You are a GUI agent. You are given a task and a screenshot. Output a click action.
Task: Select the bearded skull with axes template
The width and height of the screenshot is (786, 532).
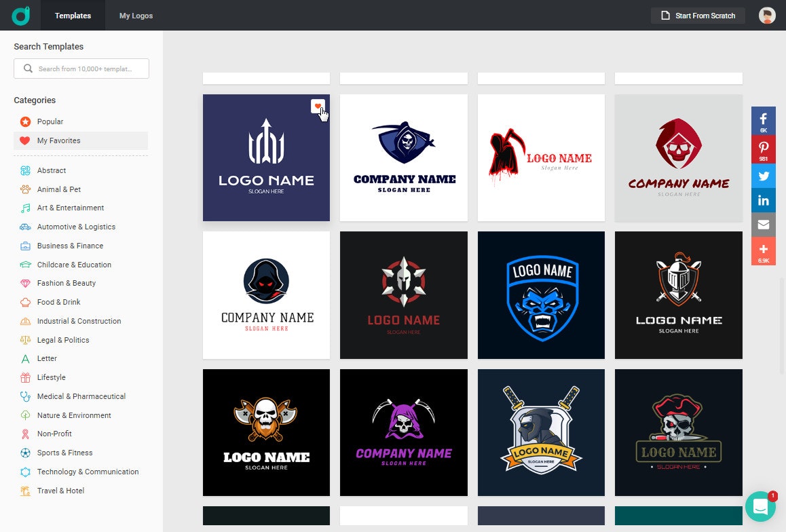pos(266,433)
